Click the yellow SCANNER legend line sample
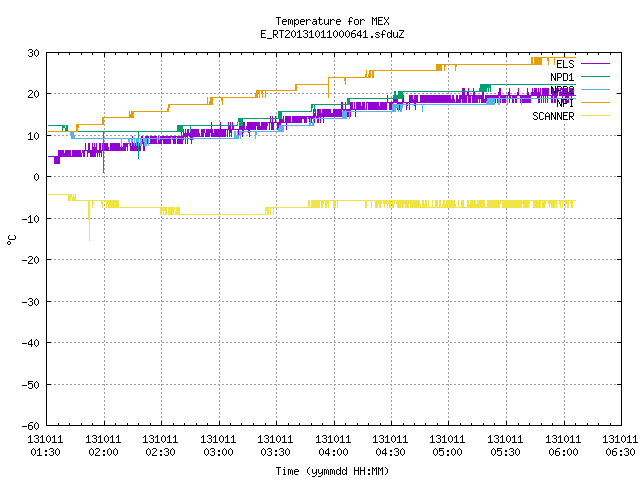640x480 pixels. point(595,116)
